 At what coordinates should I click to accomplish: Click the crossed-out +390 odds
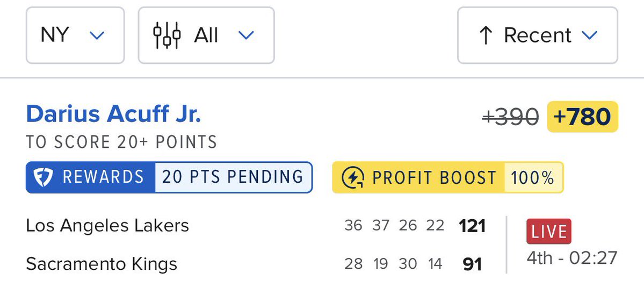pos(510,117)
